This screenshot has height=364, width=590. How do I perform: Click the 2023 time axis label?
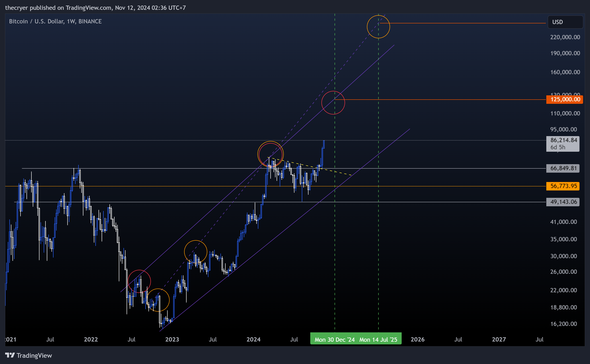tap(172, 340)
